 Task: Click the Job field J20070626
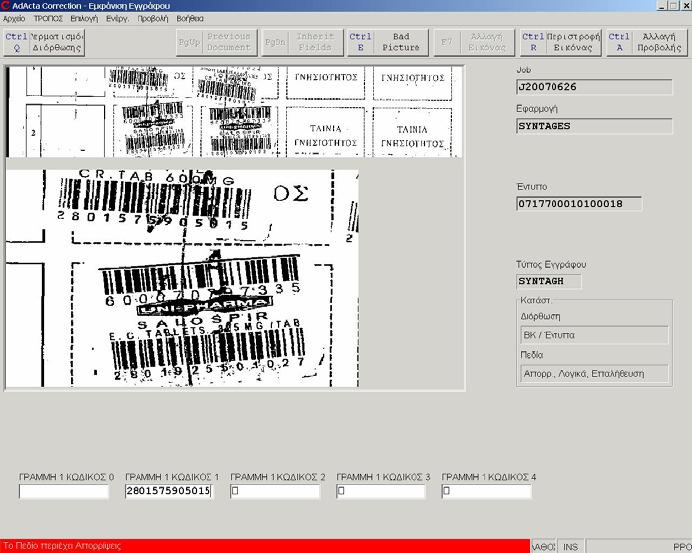(x=594, y=87)
